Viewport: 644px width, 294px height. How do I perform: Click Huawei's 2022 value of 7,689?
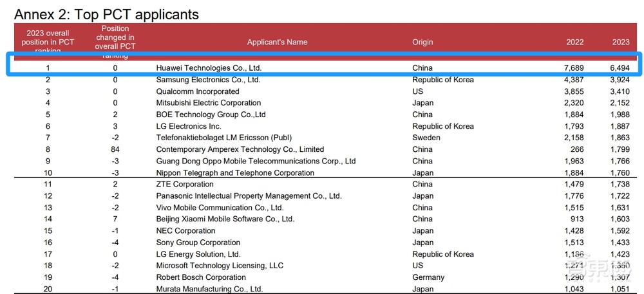coord(573,68)
